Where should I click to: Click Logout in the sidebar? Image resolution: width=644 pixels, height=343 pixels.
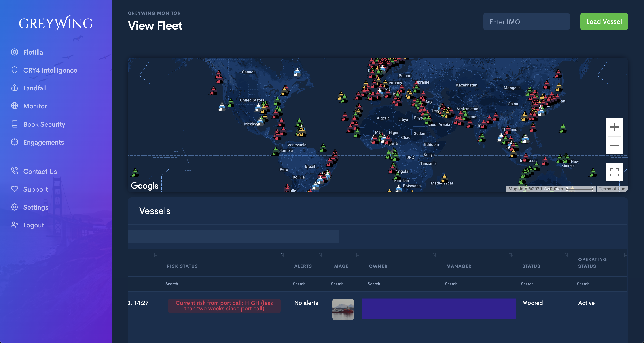click(x=34, y=225)
